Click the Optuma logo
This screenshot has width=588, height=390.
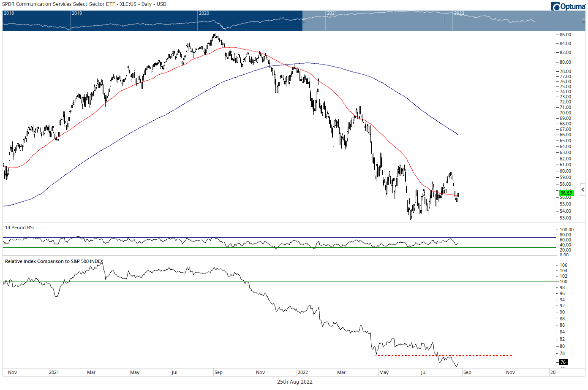[x=568, y=6]
